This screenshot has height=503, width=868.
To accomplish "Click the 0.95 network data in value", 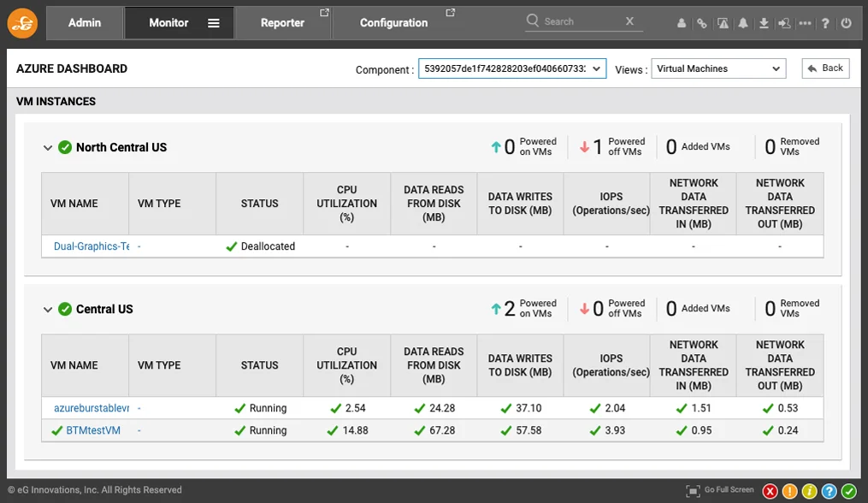I will click(x=701, y=430).
